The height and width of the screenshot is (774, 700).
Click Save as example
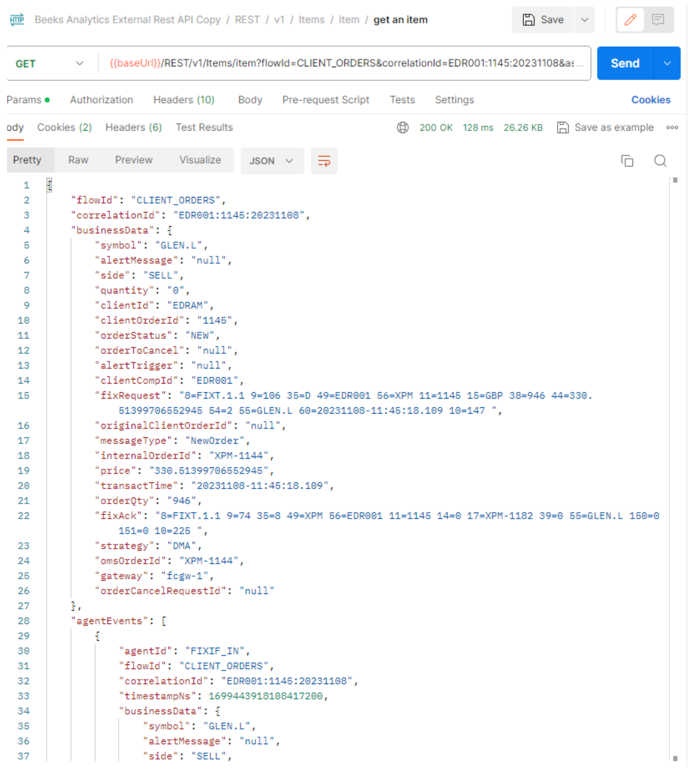pos(605,127)
